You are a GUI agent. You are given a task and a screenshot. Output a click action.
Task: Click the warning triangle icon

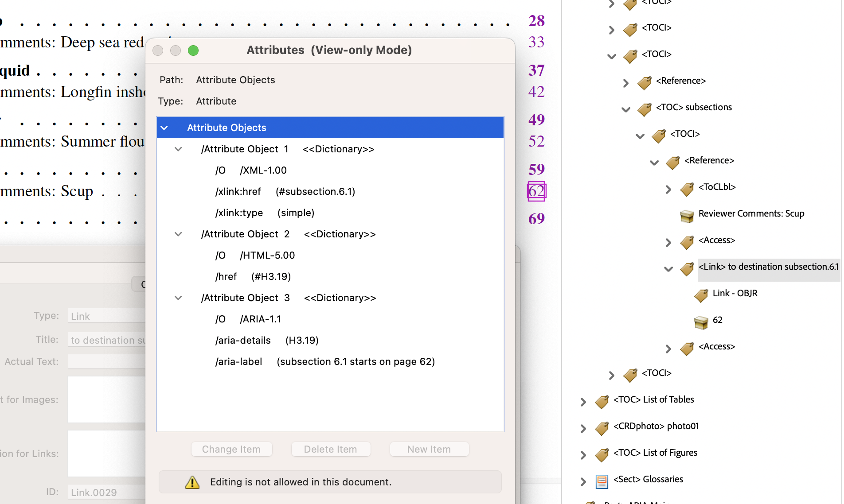click(x=192, y=482)
